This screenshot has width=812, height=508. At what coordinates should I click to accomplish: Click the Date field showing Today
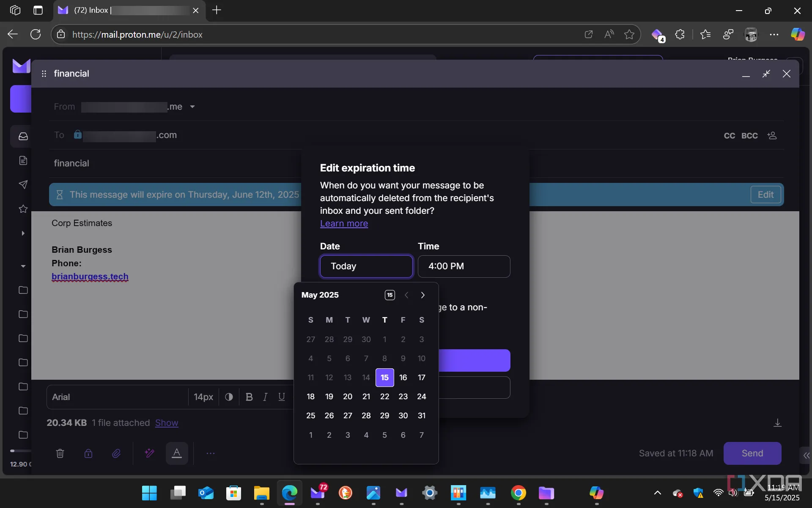click(x=366, y=266)
